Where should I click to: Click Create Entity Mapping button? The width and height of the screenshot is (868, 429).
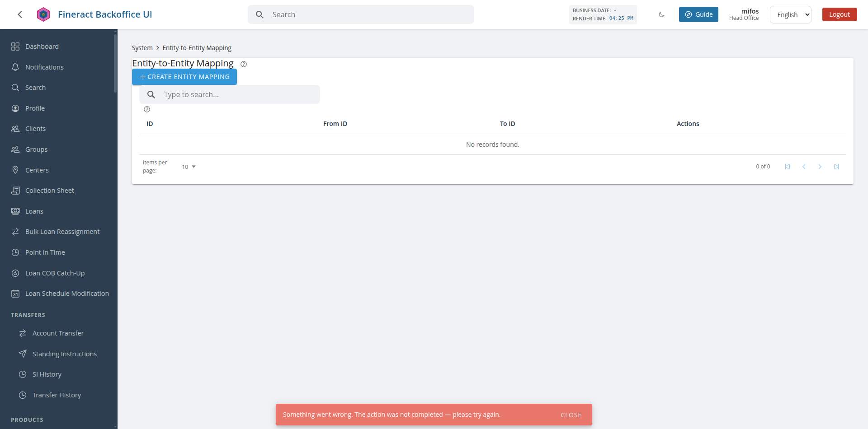tap(184, 77)
